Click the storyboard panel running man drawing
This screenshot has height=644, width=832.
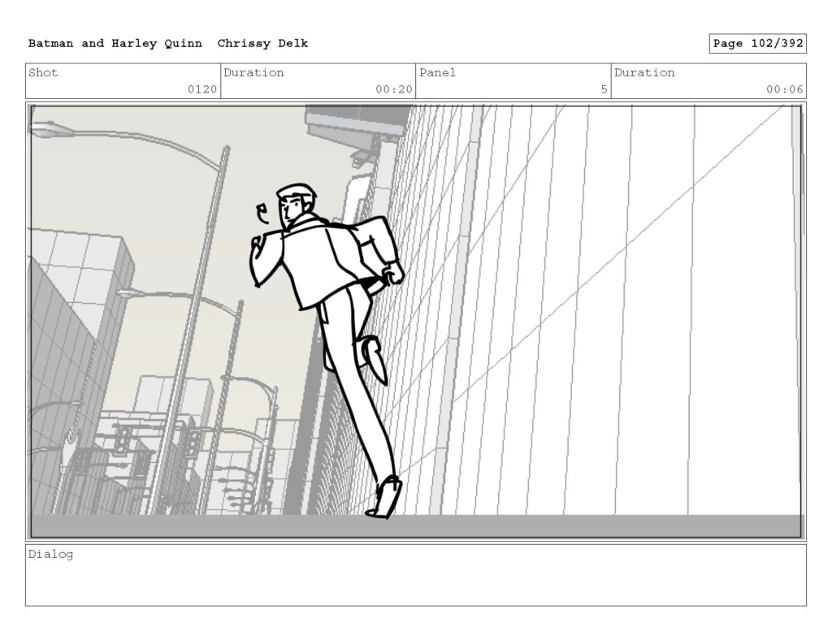pos(327,350)
